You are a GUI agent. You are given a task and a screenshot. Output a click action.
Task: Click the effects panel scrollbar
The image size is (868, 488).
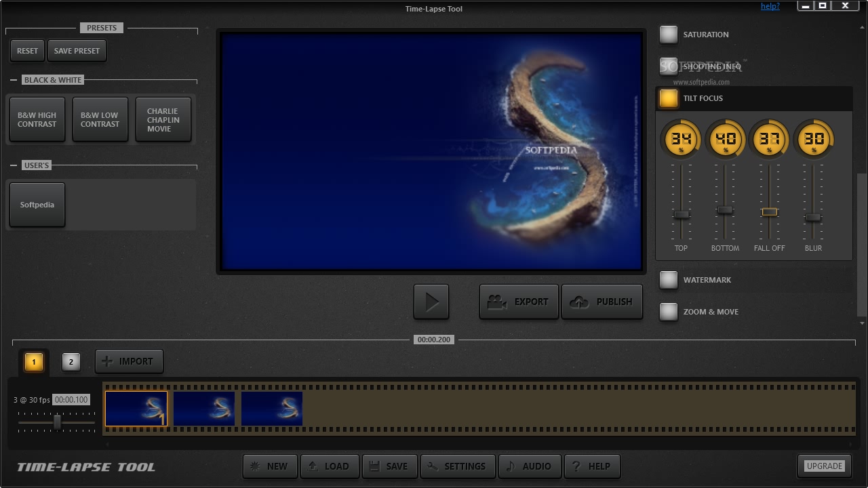pos(861,244)
